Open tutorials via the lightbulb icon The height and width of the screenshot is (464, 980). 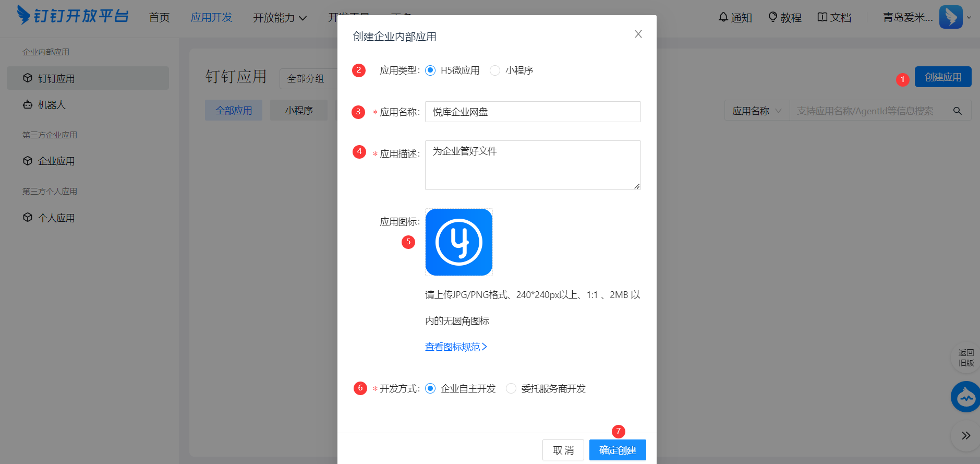tap(773, 17)
